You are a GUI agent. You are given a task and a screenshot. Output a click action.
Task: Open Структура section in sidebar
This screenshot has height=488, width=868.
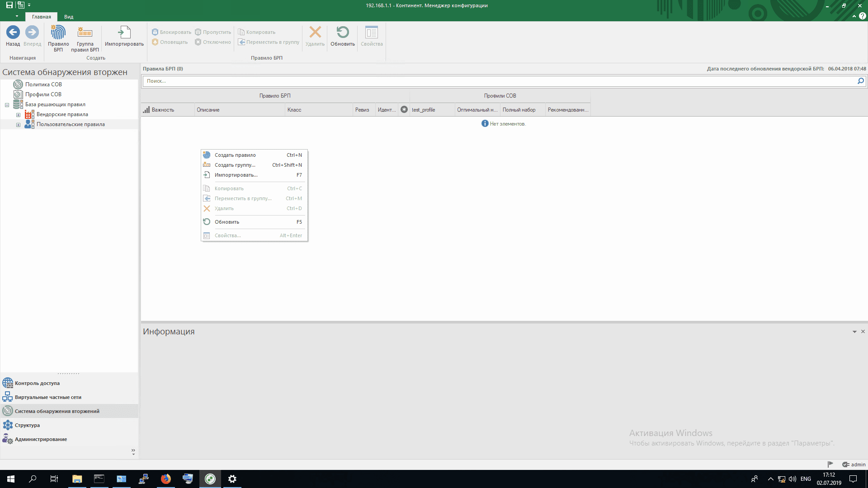(x=27, y=425)
